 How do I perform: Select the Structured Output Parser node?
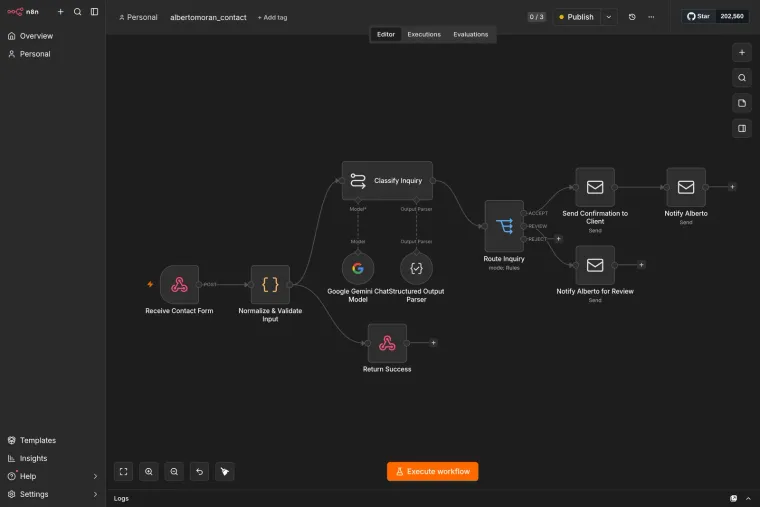click(x=416, y=269)
